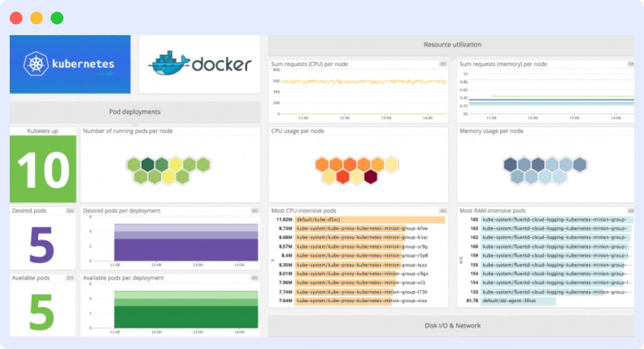Select the Most CPU-intensive pods panel title
Image resolution: width=644 pixels, height=349 pixels.
coord(303,210)
